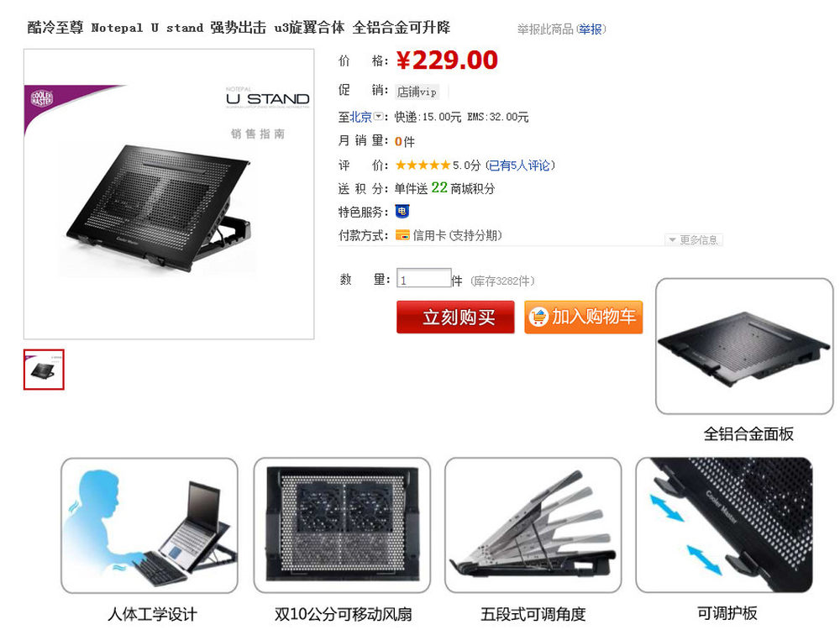Click the Cooler Master logo on product image
The width and height of the screenshot is (840, 630).
coord(42,98)
